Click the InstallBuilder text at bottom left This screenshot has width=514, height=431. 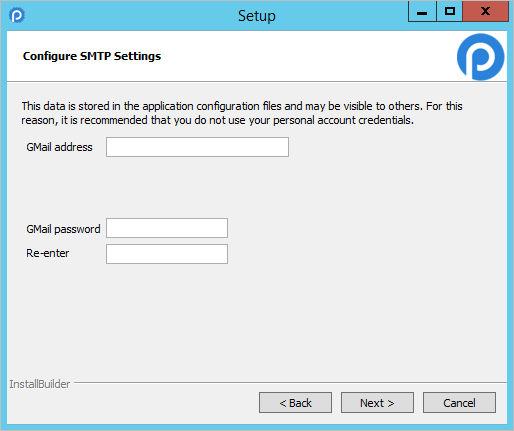click(40, 384)
